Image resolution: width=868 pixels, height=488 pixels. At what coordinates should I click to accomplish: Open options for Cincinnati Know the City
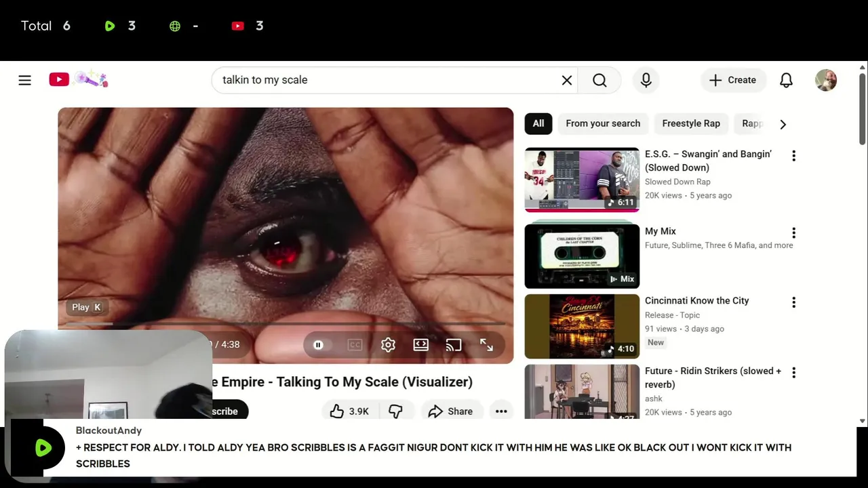(x=793, y=302)
